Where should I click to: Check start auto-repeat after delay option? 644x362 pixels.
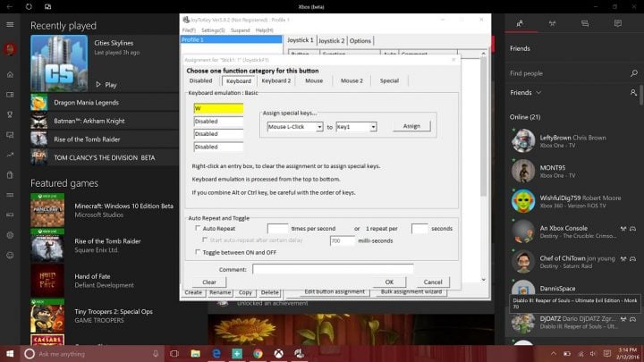[205, 240]
